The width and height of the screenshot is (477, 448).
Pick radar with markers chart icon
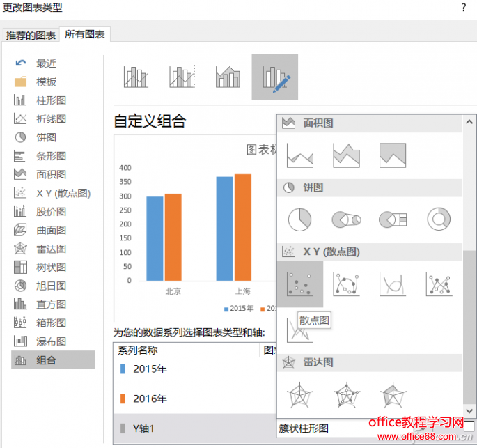[x=347, y=395]
